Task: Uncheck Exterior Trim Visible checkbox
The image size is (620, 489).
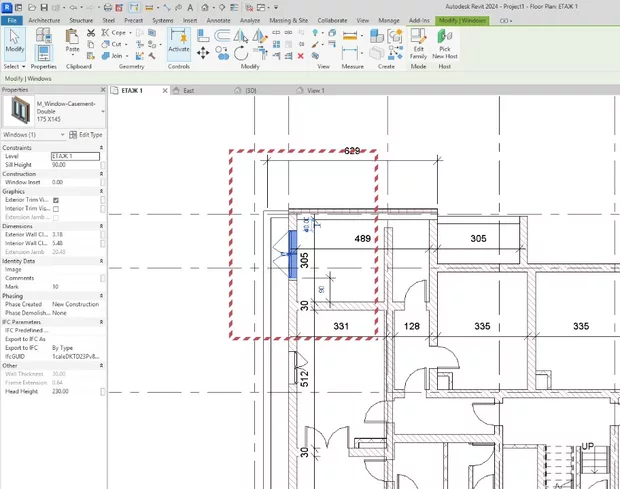Action: (56, 200)
